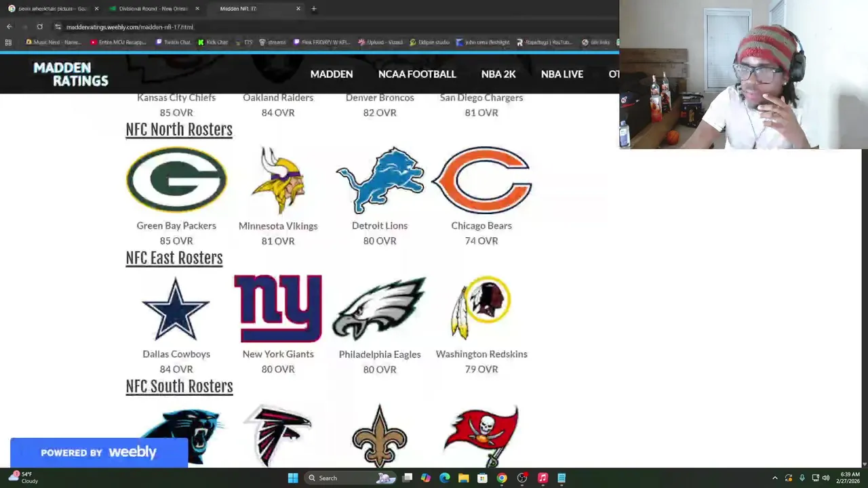Screen dimensions: 868x488
Task: Open the Copilot icon in the taskbar
Action: [425, 478]
